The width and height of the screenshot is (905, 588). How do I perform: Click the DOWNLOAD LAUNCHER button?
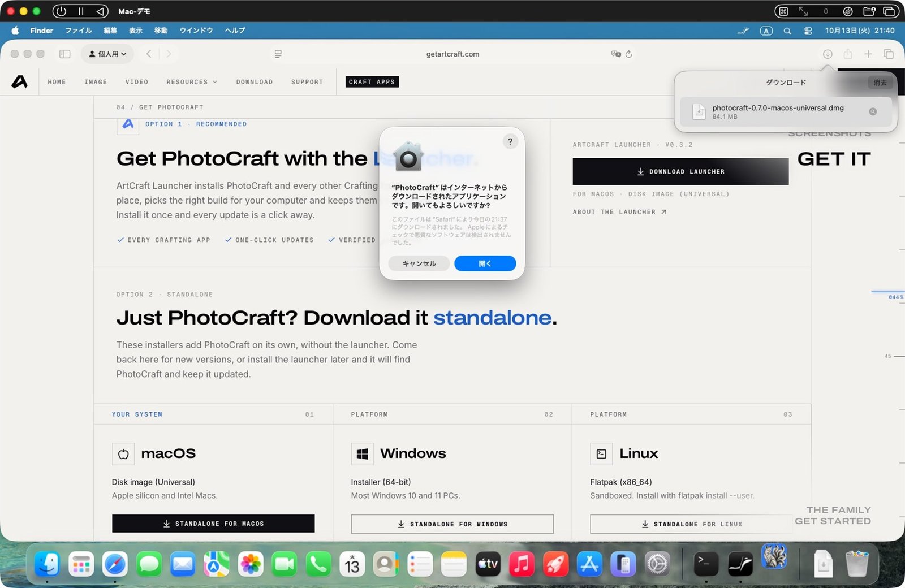click(680, 171)
